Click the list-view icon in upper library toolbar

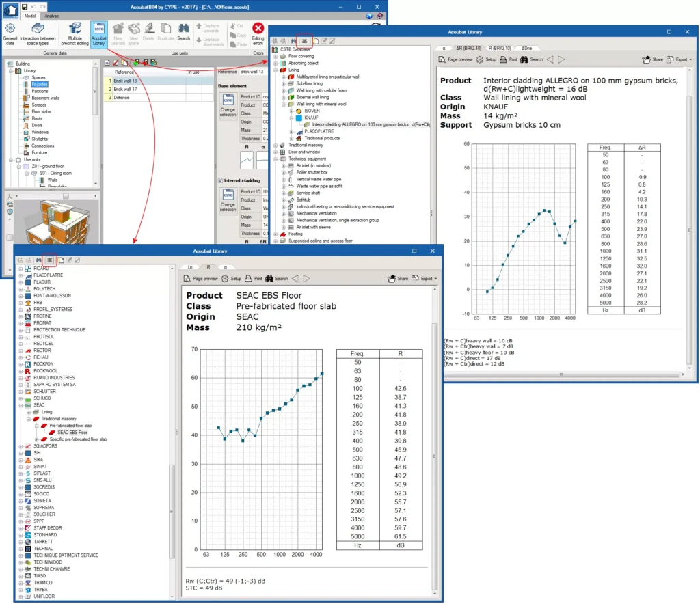point(304,41)
